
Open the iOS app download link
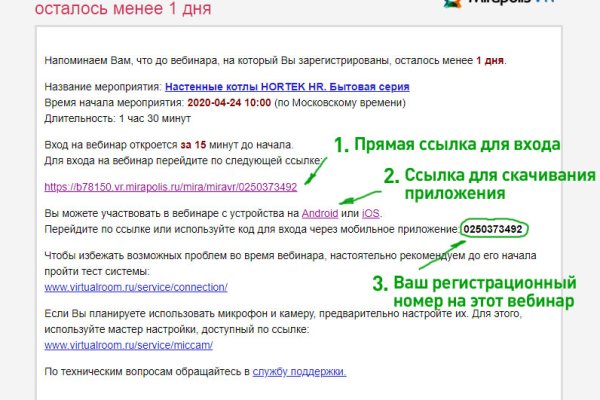(x=368, y=214)
